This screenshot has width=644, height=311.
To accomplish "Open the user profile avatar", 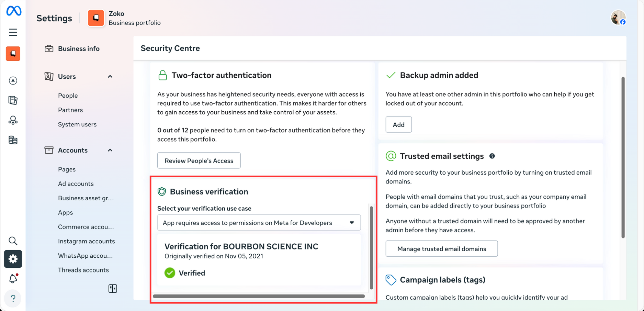I will (618, 18).
